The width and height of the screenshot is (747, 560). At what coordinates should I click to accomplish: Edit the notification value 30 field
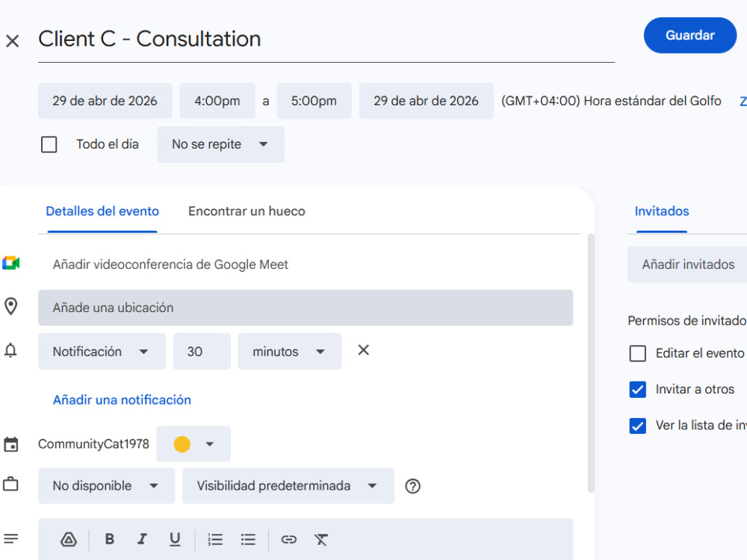pyautogui.click(x=202, y=352)
